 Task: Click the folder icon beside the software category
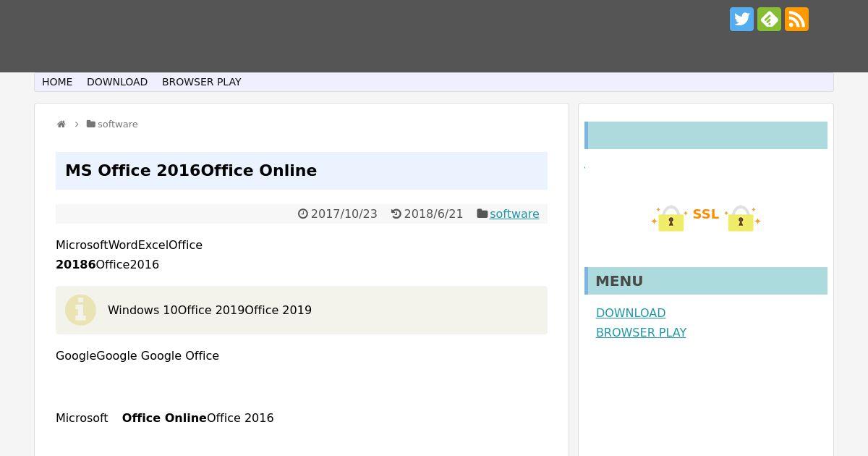(482, 214)
